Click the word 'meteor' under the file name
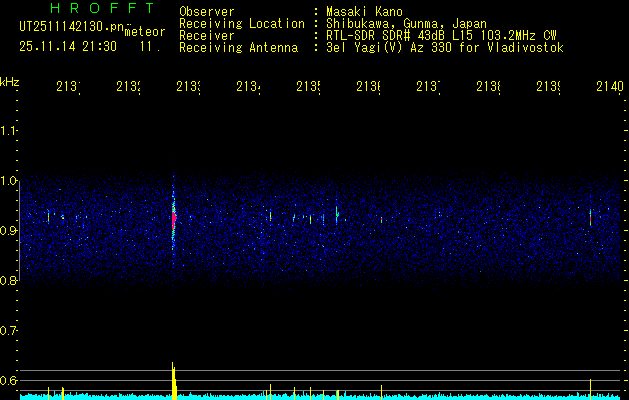The image size is (629, 400). point(145,32)
